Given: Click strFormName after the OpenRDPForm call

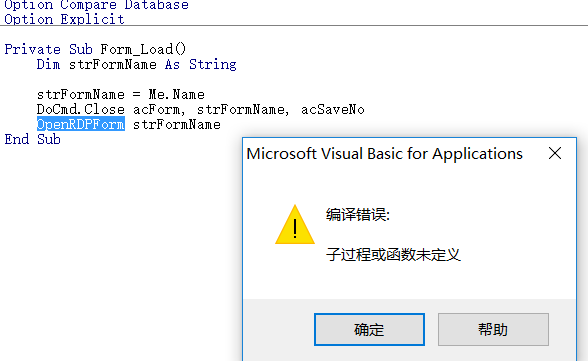Looking at the screenshot, I should coord(177,124).
